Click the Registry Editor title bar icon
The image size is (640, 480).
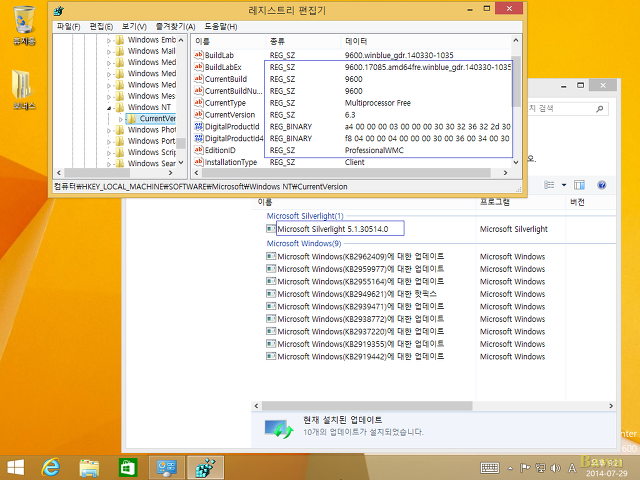pos(59,10)
